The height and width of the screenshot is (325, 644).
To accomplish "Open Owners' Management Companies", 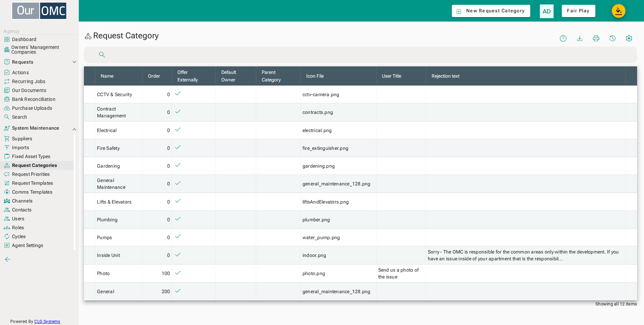I will tap(35, 50).
